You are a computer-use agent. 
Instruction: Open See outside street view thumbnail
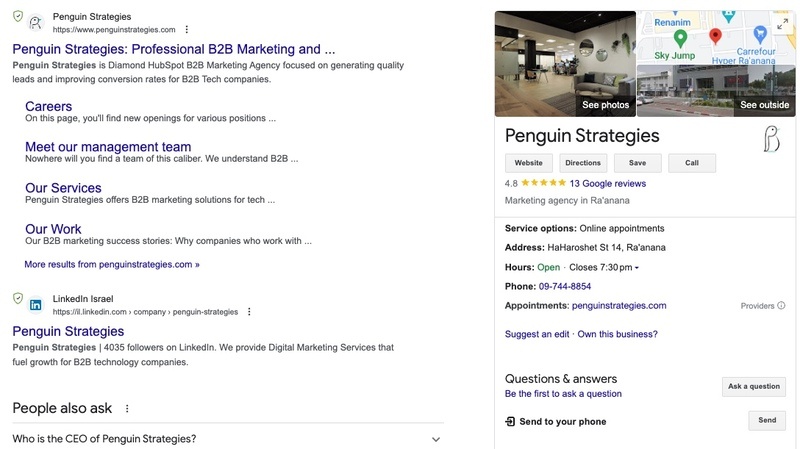[x=716, y=91]
